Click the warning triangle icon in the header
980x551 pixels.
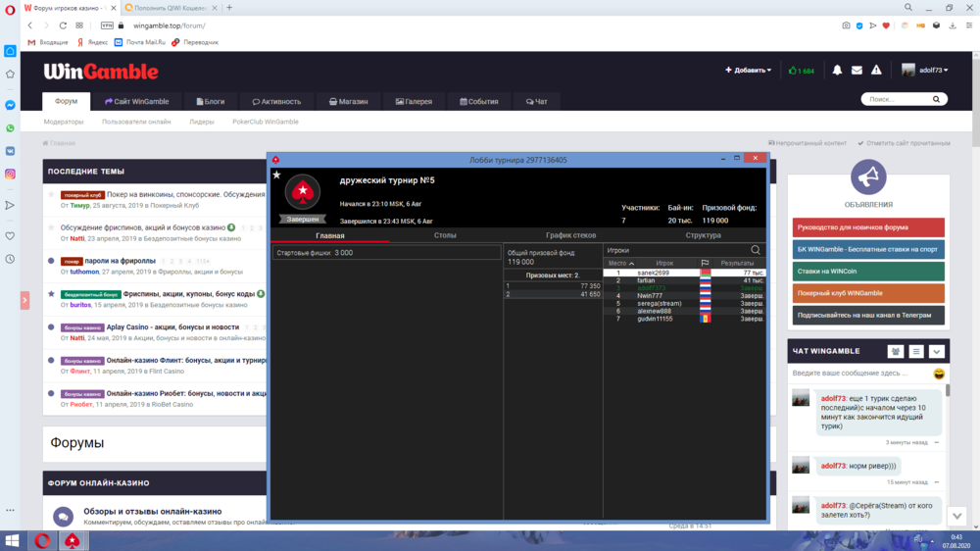[x=876, y=71]
